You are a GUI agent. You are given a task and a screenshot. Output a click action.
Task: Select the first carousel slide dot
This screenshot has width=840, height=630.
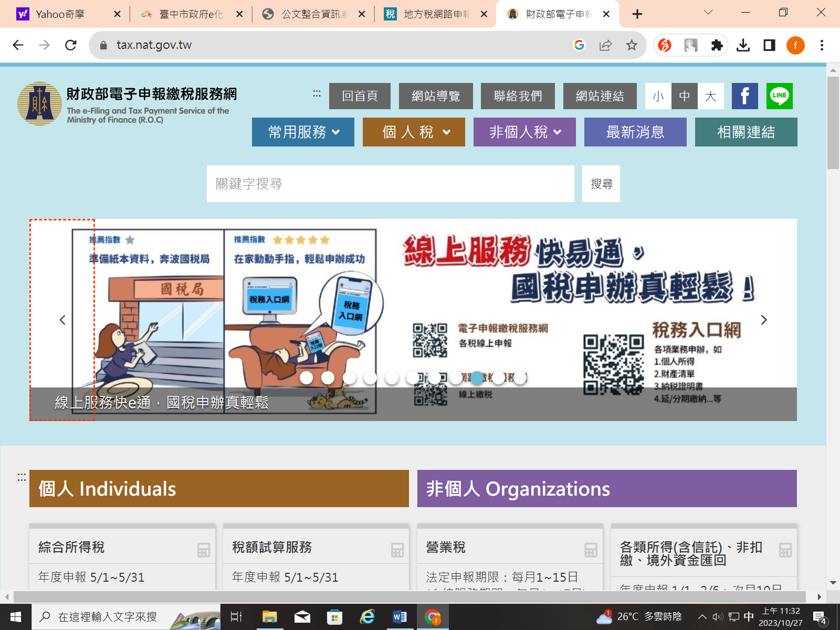coord(306,377)
